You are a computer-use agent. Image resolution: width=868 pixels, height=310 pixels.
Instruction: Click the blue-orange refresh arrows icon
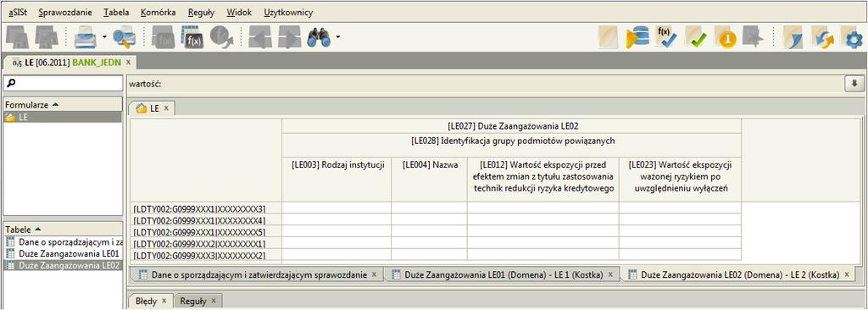point(822,37)
